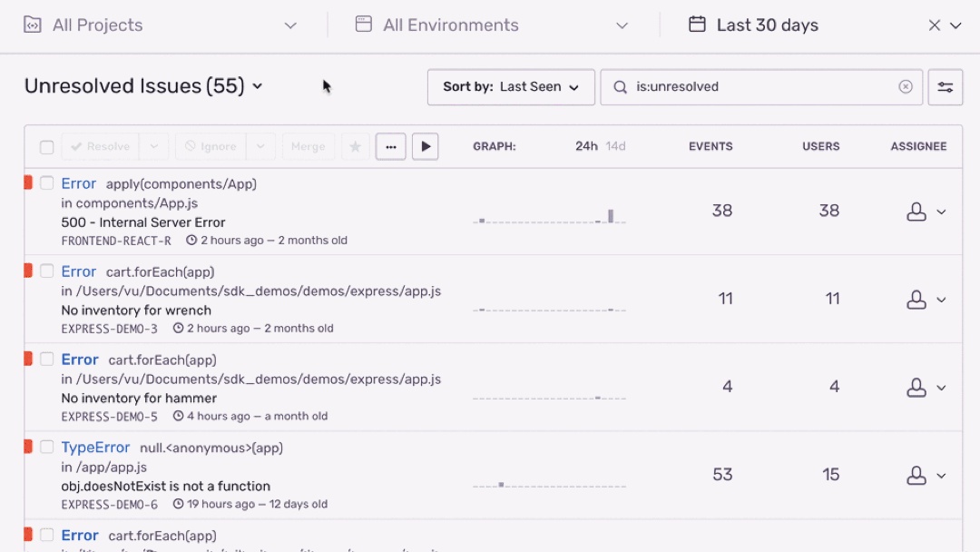
Task: Open Error link for EXPRESS-DEMO-3
Action: (79, 272)
